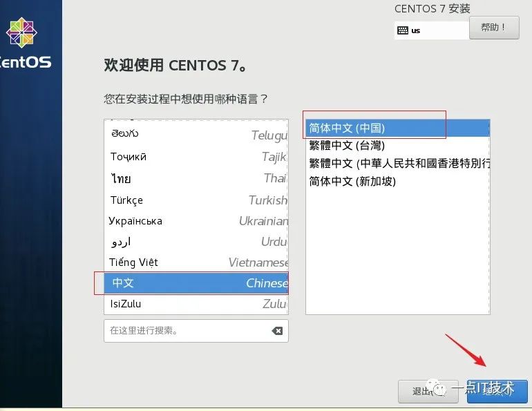Click the 退出 quit button
This screenshot has height=411, width=532.
tap(428, 392)
